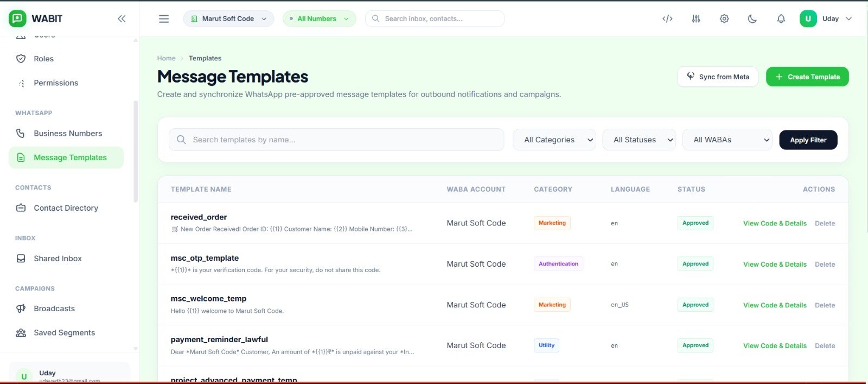Click the Contact Directory icon
This screenshot has height=384, width=868.
21,208
